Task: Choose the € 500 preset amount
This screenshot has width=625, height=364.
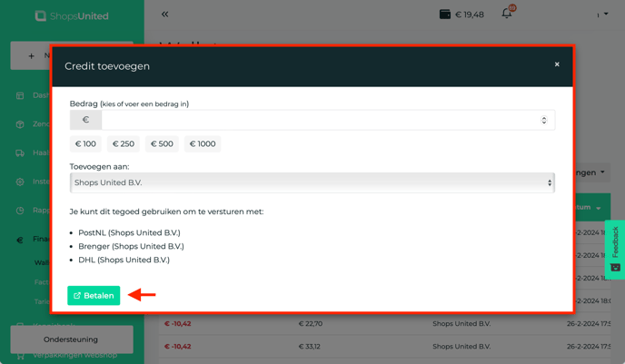Action: [x=162, y=143]
